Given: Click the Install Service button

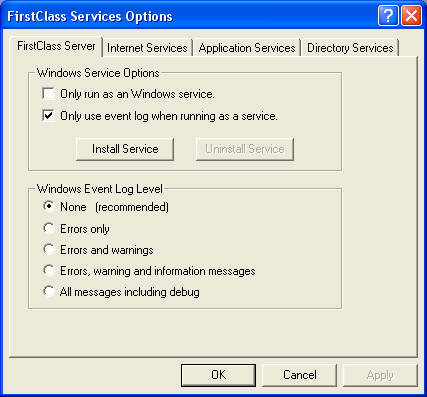Looking at the screenshot, I should tap(125, 149).
